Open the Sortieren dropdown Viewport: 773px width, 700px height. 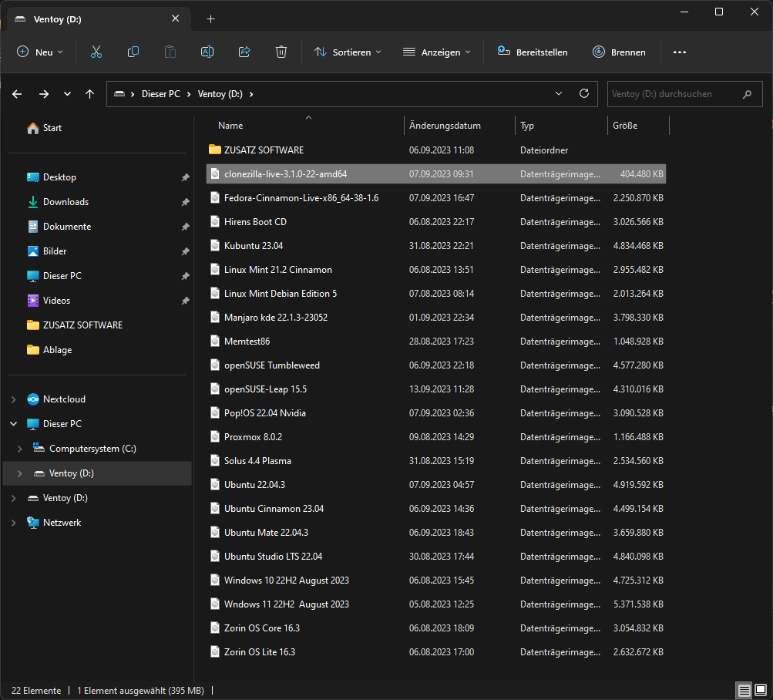pos(348,52)
